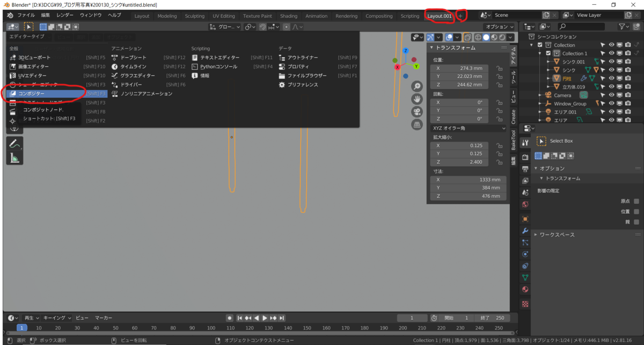Select the Annotate tool in the toolbar
Viewport: 644px width, 345px height.
click(14, 144)
